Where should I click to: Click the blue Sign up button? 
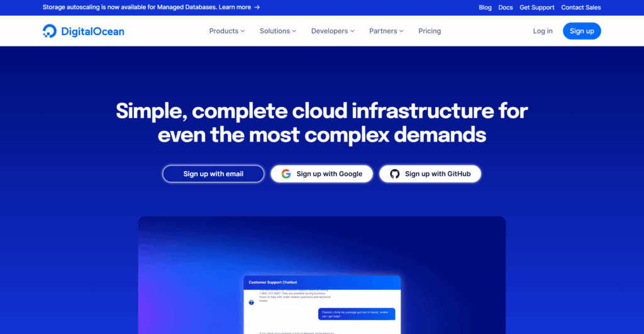point(582,31)
